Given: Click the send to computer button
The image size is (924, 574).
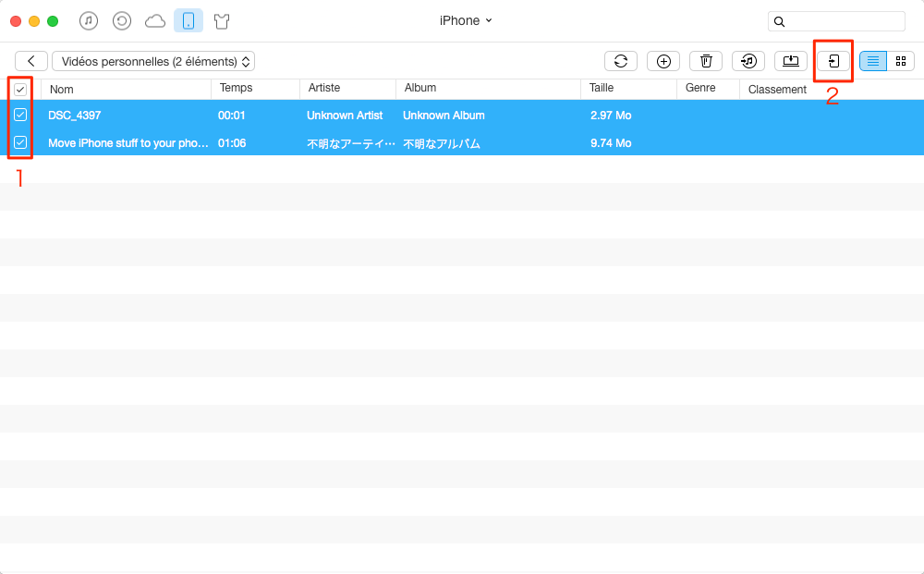Looking at the screenshot, I should coord(791,61).
